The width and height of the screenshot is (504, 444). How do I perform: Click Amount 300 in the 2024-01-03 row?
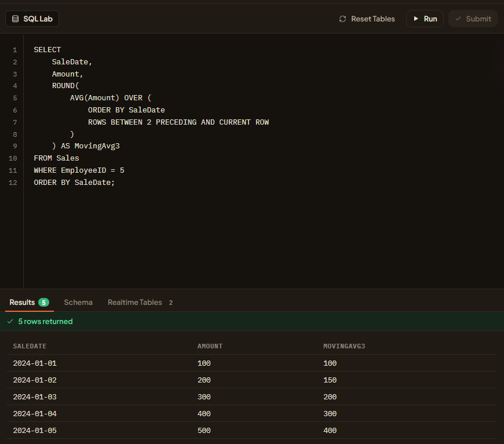pyautogui.click(x=204, y=396)
